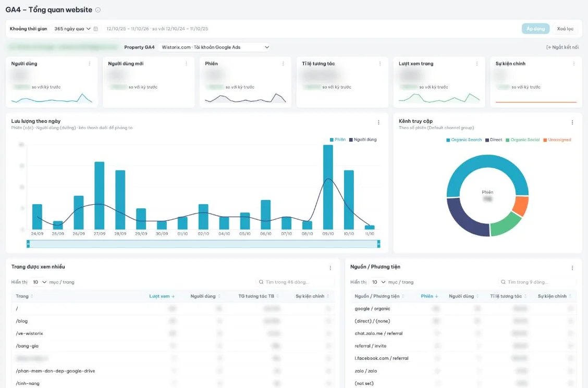Open the Phiên card three-dot menu
The height and width of the screenshot is (388, 588).
(283, 64)
